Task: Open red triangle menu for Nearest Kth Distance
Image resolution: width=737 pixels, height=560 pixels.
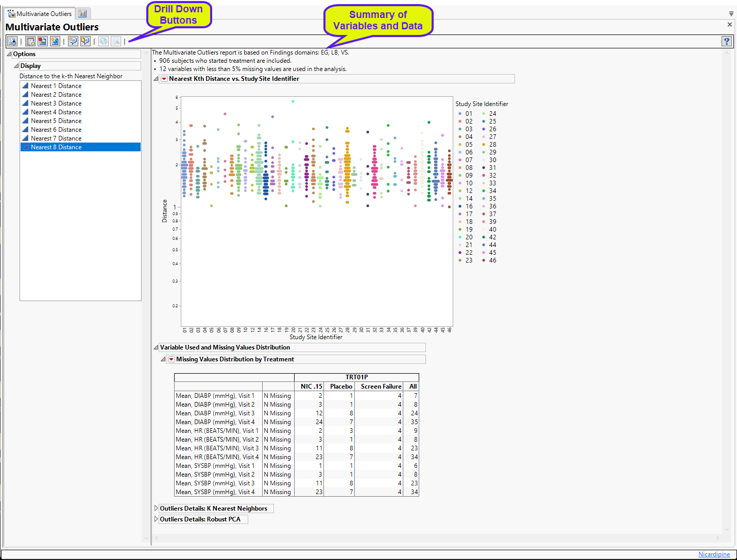Action: pyautogui.click(x=164, y=79)
